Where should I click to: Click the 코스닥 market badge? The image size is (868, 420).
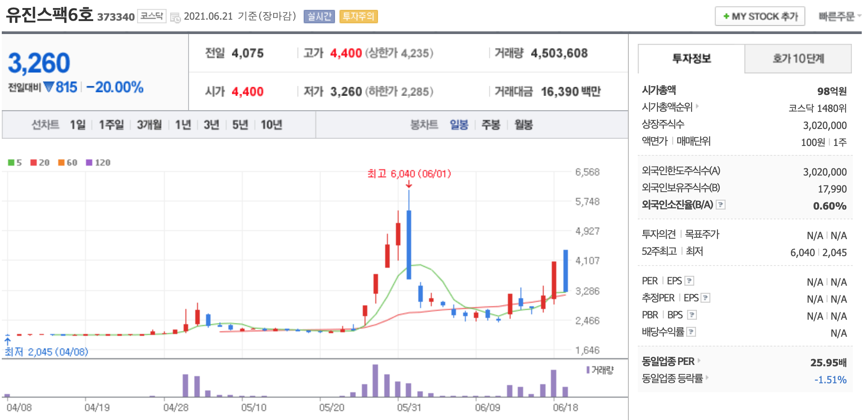(151, 16)
